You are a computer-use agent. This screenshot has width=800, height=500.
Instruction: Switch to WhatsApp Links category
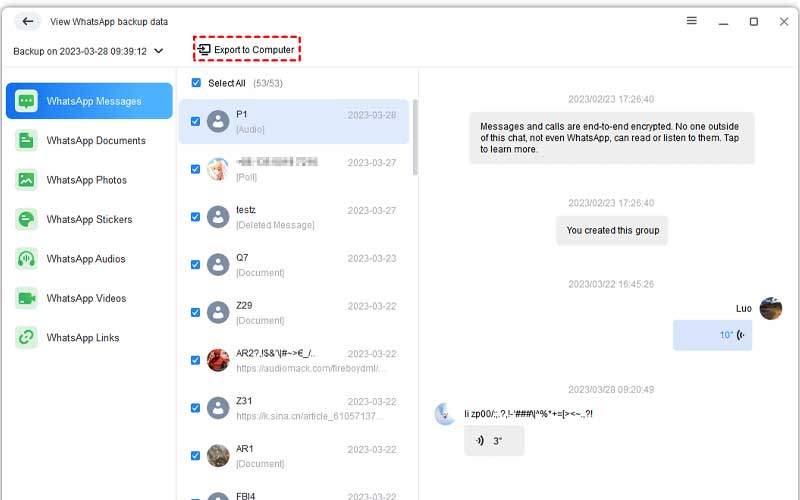pos(89,337)
